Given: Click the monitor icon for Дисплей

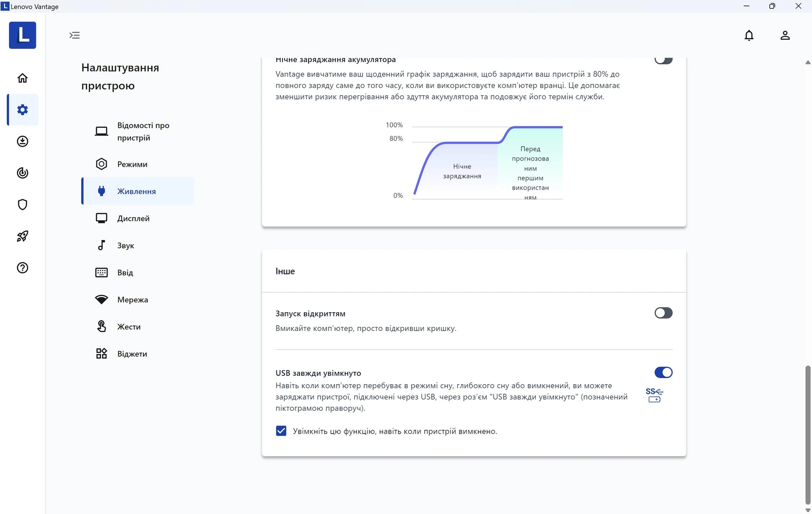Looking at the screenshot, I should coord(101,218).
